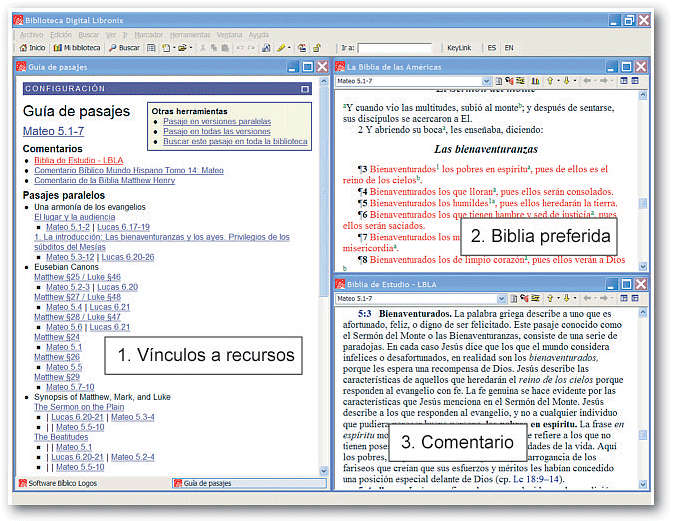Click Pasaje en versiones paralelas link
Screen dimensions: 679x521
[217, 121]
